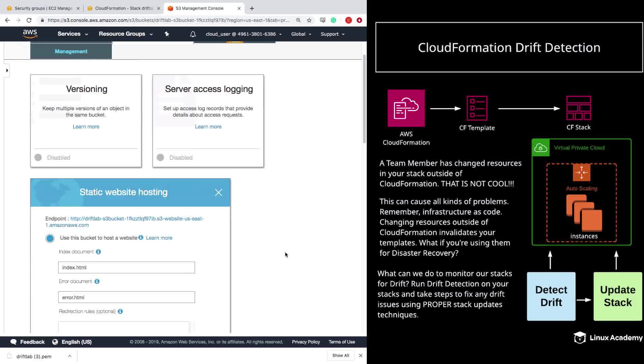Open the notifications bell icon
644x364 pixels.
click(x=193, y=34)
